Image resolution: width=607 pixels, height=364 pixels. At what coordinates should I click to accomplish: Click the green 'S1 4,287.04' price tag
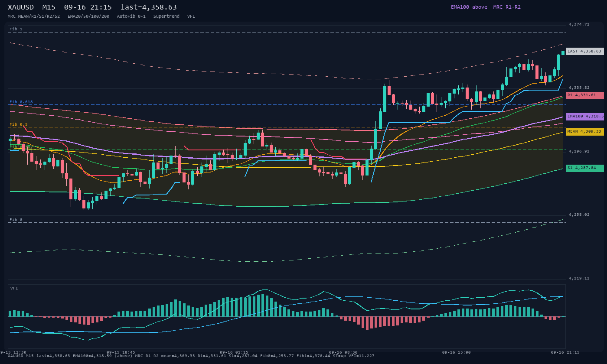pyautogui.click(x=585, y=168)
